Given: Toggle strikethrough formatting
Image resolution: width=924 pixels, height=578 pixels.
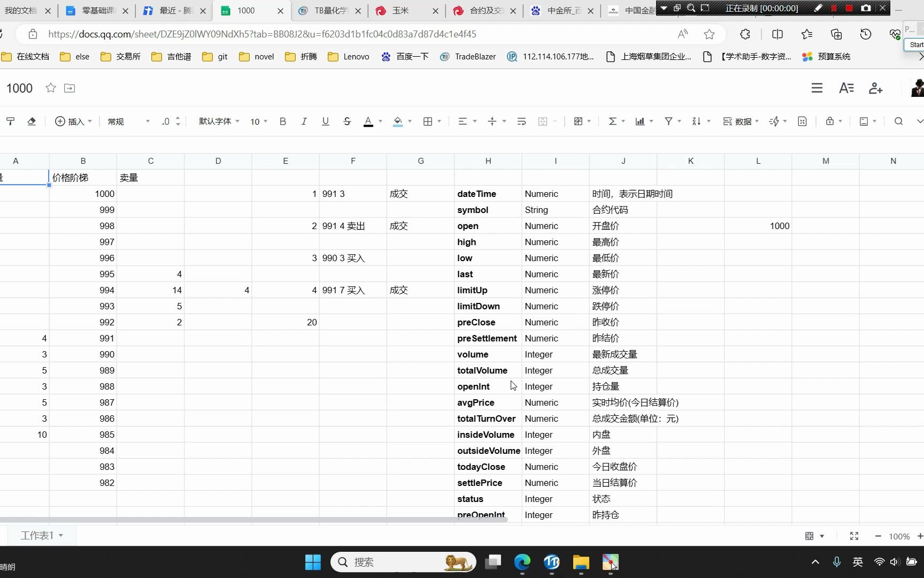Looking at the screenshot, I should coord(347,121).
